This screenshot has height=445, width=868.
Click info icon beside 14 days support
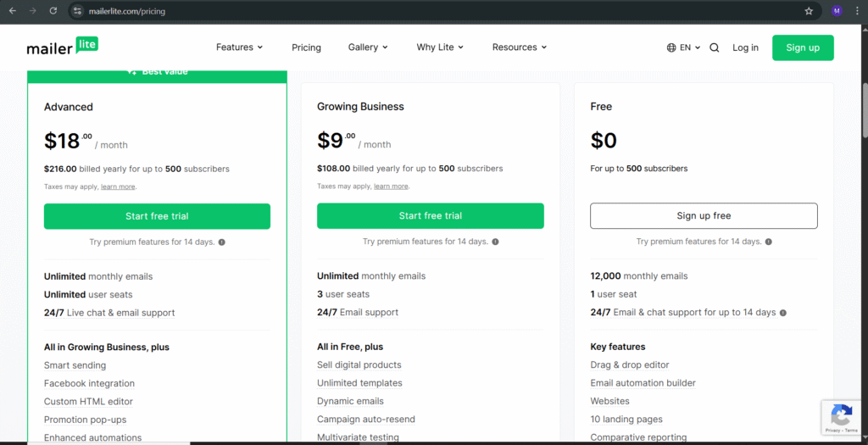[782, 313]
